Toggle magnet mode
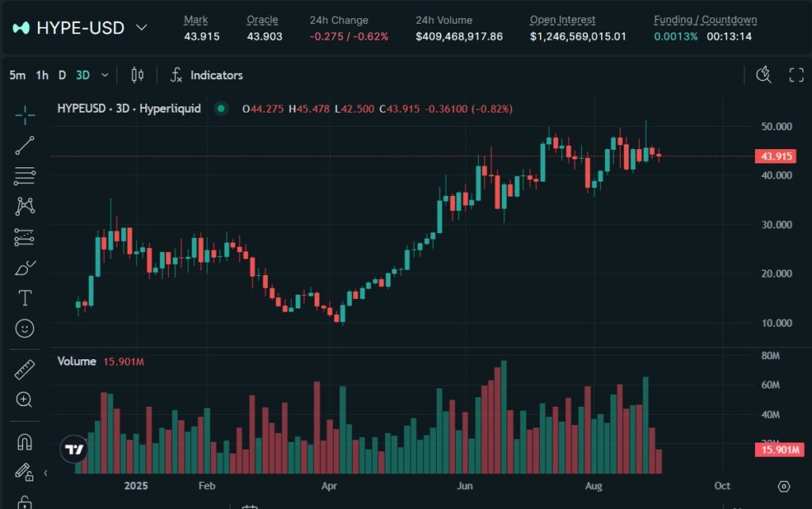 pyautogui.click(x=25, y=442)
